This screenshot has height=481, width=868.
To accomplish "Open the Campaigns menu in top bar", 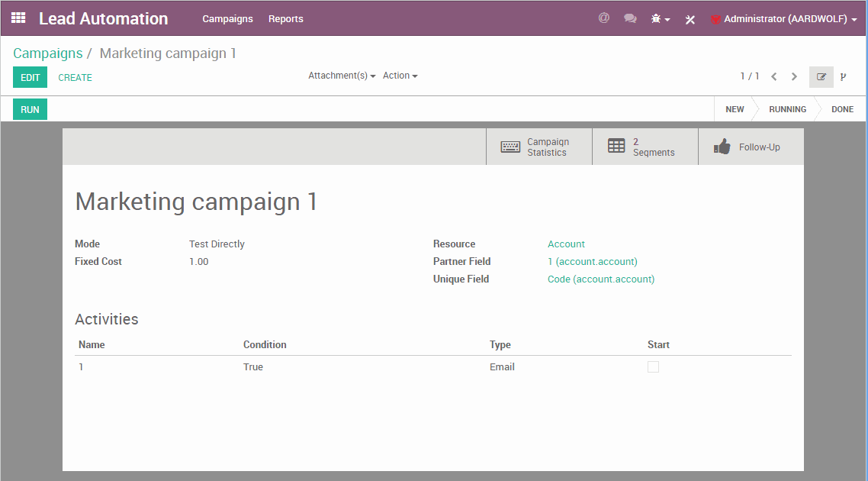I will (227, 19).
